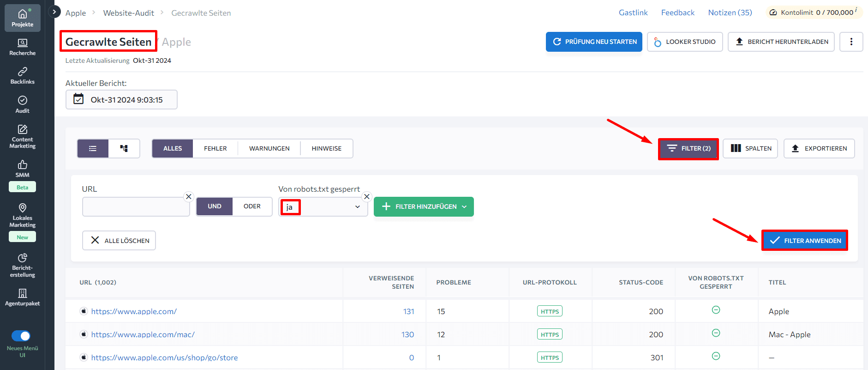Viewport: 868px width, 370px height.
Task: Toggle the Filter (2) panel
Action: 688,148
